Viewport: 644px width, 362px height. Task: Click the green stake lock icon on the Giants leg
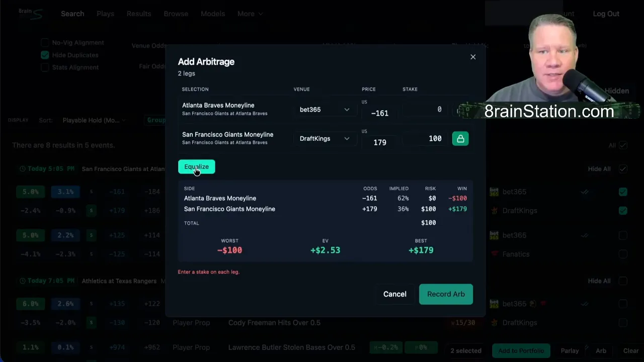click(x=460, y=139)
